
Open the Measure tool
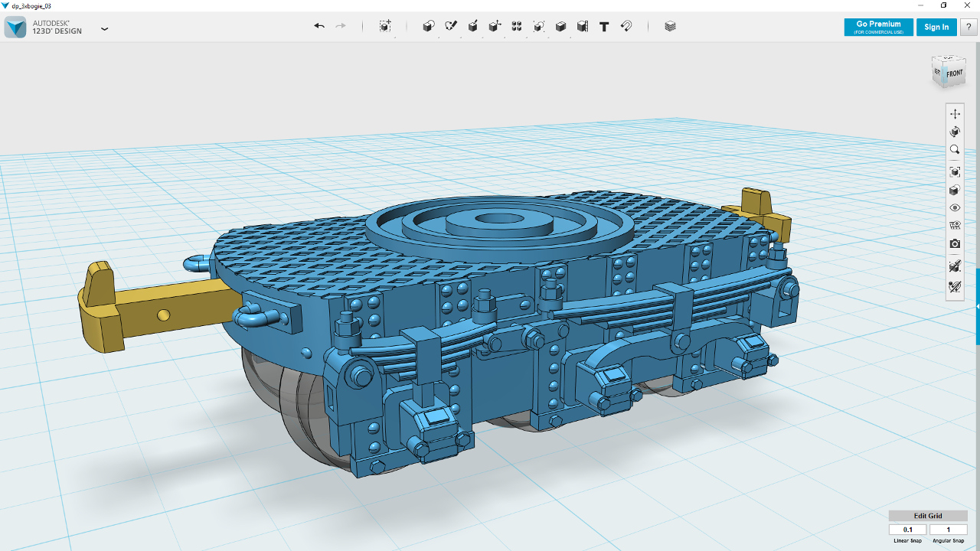click(x=583, y=26)
